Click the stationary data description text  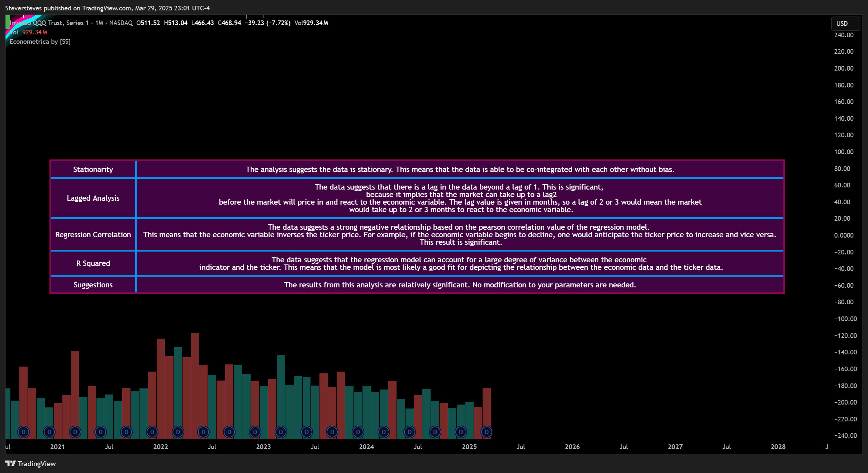pyautogui.click(x=460, y=169)
